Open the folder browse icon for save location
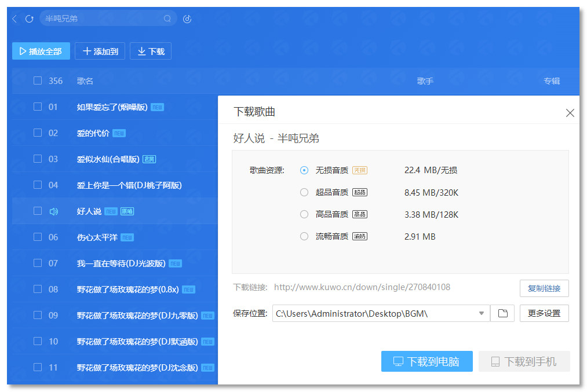The width and height of the screenshot is (587, 392). point(503,313)
